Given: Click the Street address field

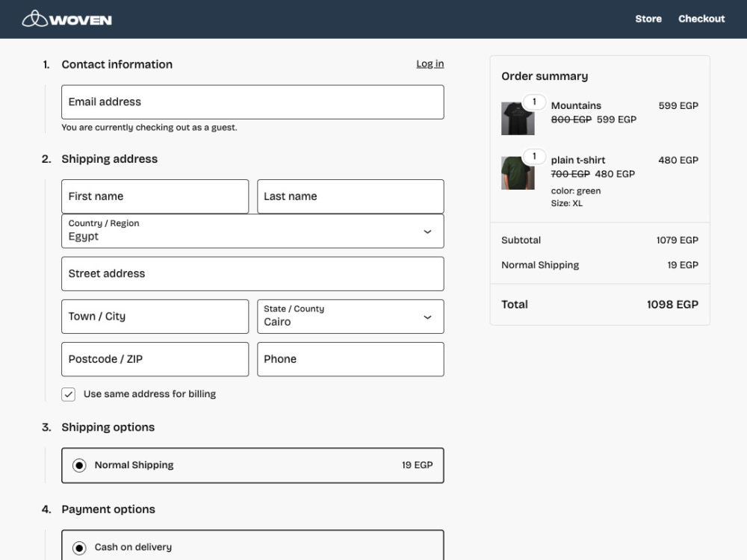Looking at the screenshot, I should tap(252, 274).
